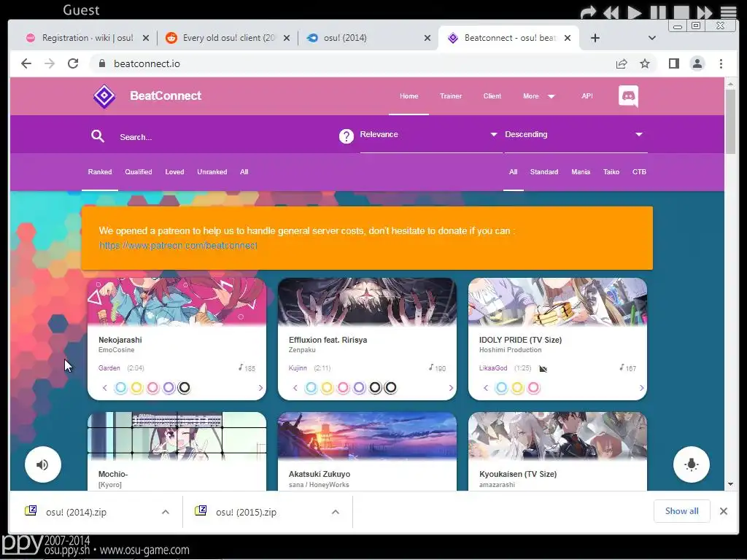Screen dimensions: 747x560
Task: Close the downloads bar
Action: pyautogui.click(x=723, y=511)
